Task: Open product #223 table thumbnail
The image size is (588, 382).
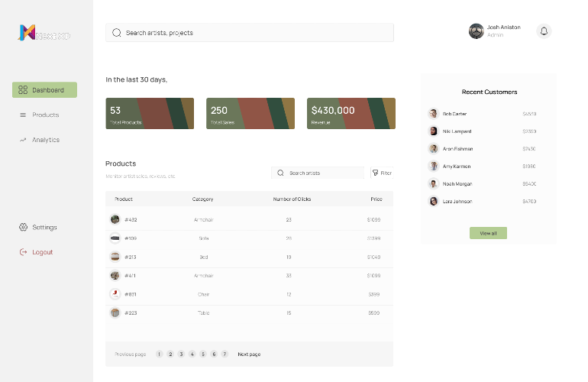Action: pos(115,312)
